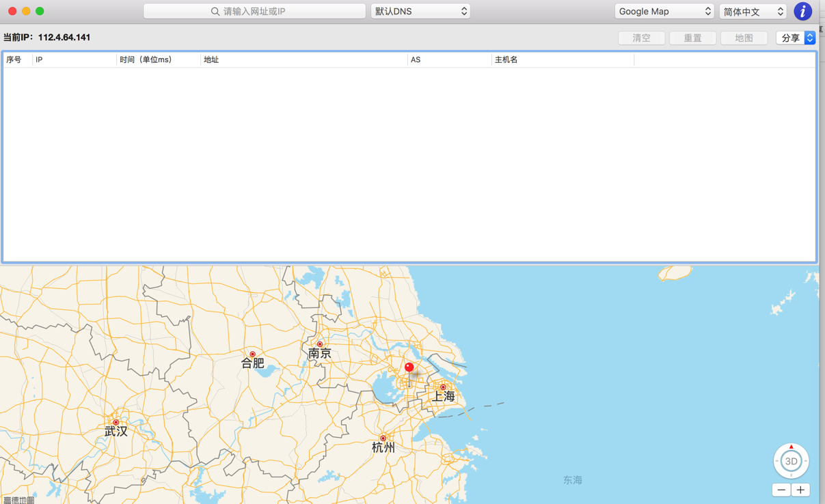
Task: Click the search magnifier icon
Action: 215,12
